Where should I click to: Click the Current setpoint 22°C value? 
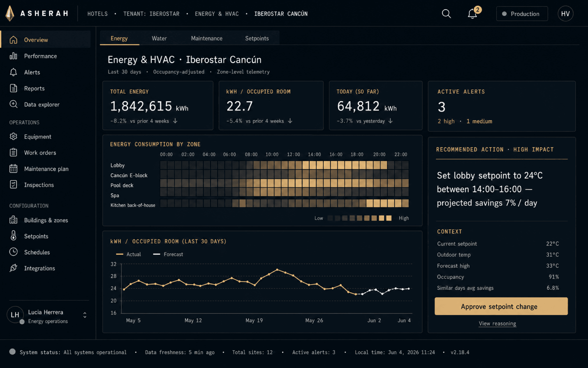coord(552,243)
